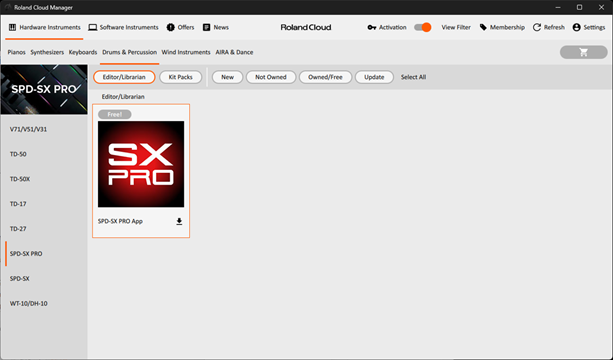Click the SPD-SX PRO banner image
Image resolution: width=613 pixels, height=360 pixels.
coord(44,90)
